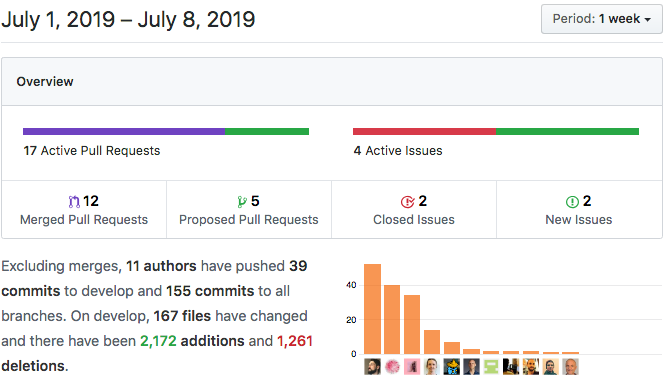Select the blue pixel-art contributor avatar

point(452,367)
